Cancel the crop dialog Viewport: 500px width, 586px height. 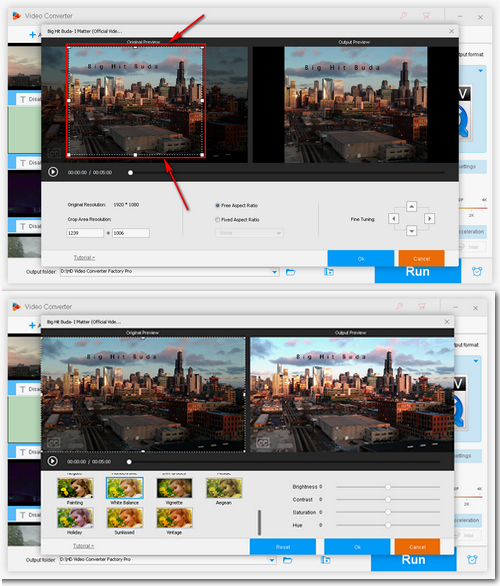(422, 258)
